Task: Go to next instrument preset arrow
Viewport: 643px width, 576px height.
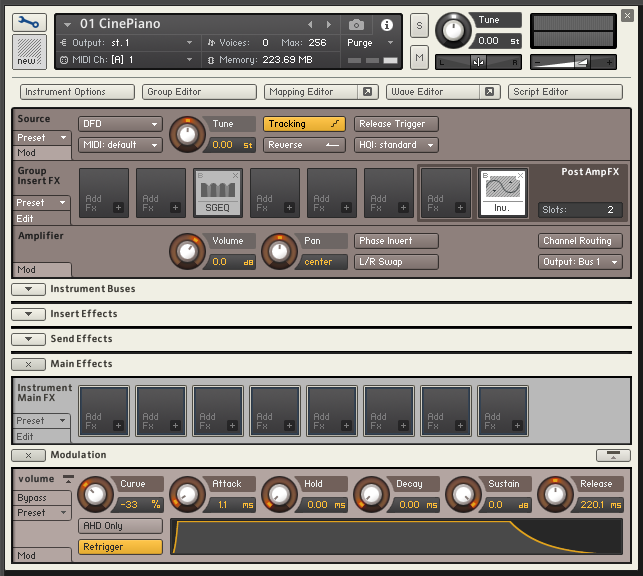Action: 328,25
